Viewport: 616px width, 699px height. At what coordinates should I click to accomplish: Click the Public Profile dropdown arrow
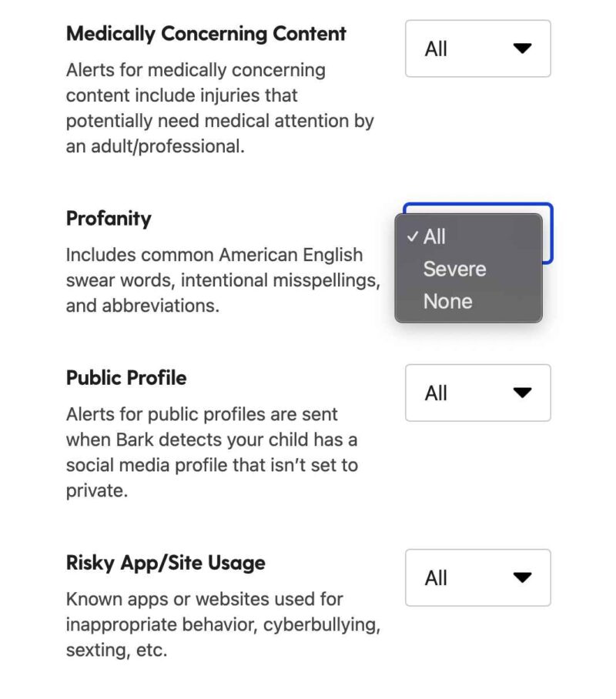pos(522,393)
